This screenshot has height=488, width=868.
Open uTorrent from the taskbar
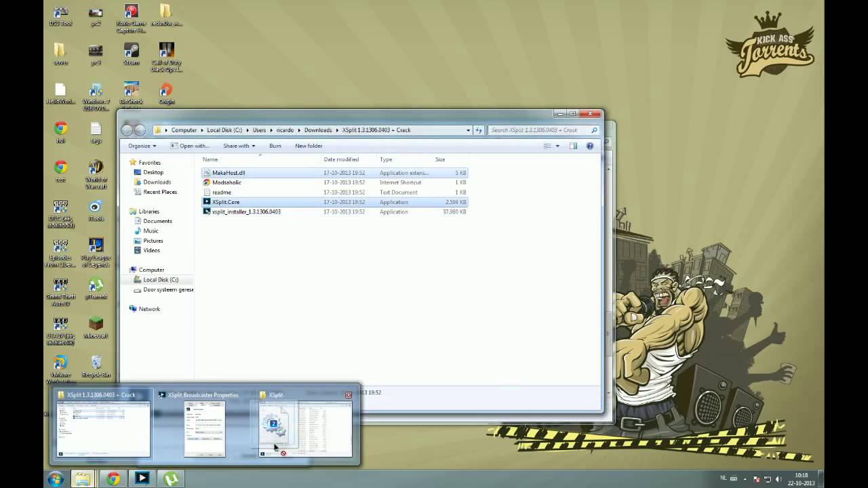[x=172, y=479]
